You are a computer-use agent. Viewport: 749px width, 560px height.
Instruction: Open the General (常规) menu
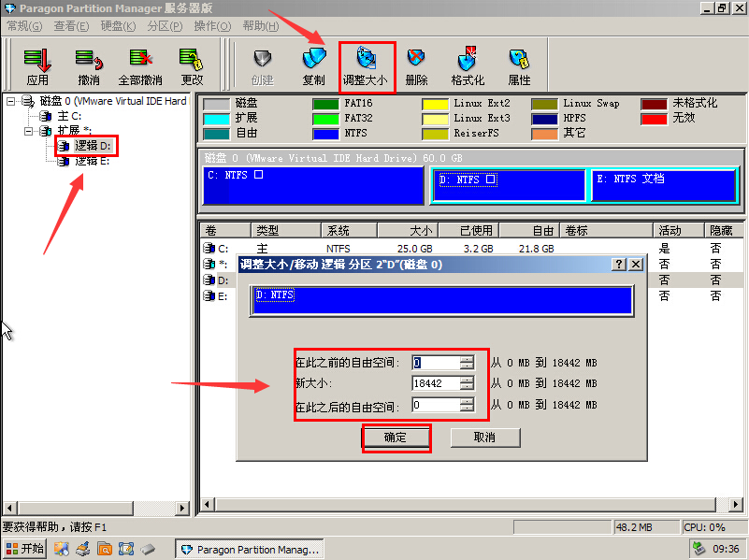[25, 26]
